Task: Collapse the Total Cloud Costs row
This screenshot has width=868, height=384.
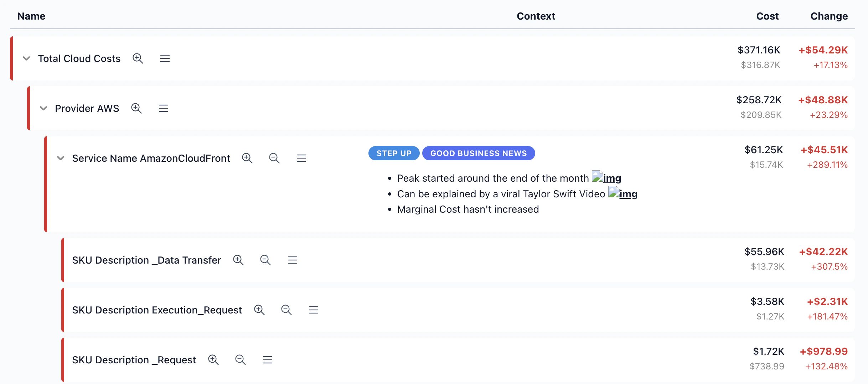Action: pyautogui.click(x=26, y=59)
